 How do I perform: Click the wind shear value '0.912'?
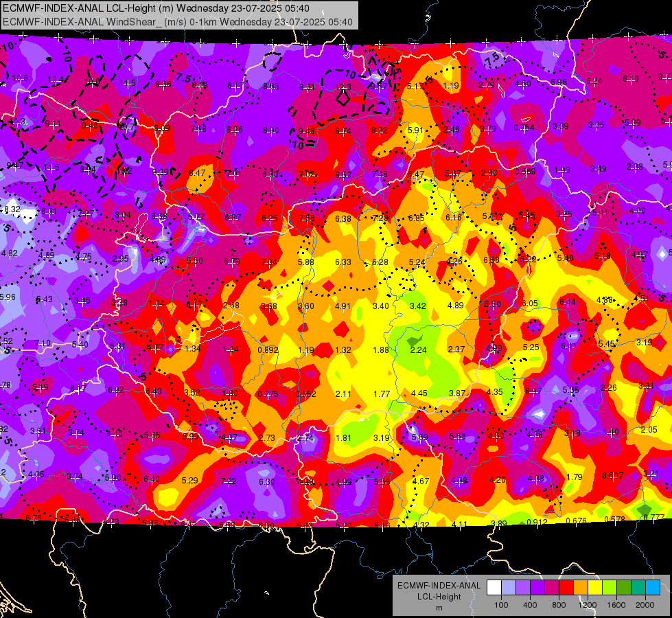point(537,522)
